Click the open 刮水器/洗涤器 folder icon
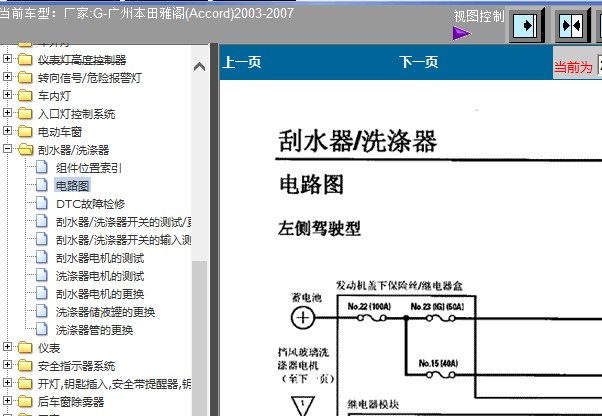The image size is (602, 416). pyautogui.click(x=25, y=150)
